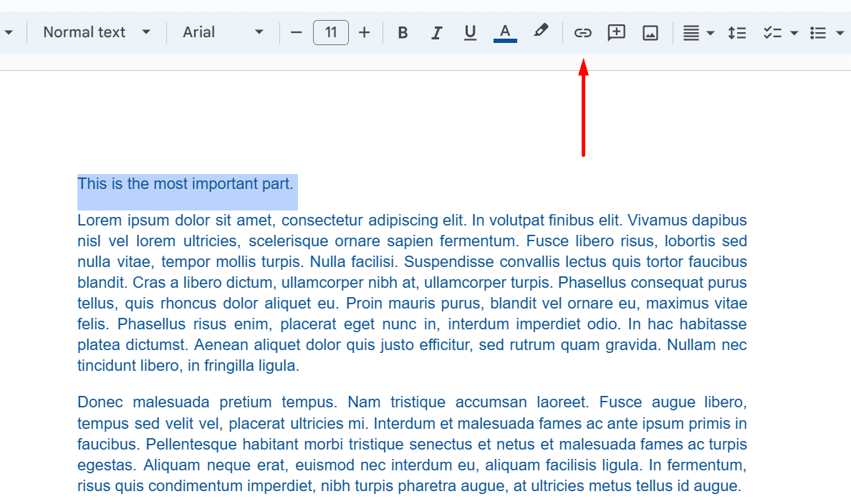Open line spacing options
Image resolution: width=851 pixels, height=504 pixels.
(737, 32)
